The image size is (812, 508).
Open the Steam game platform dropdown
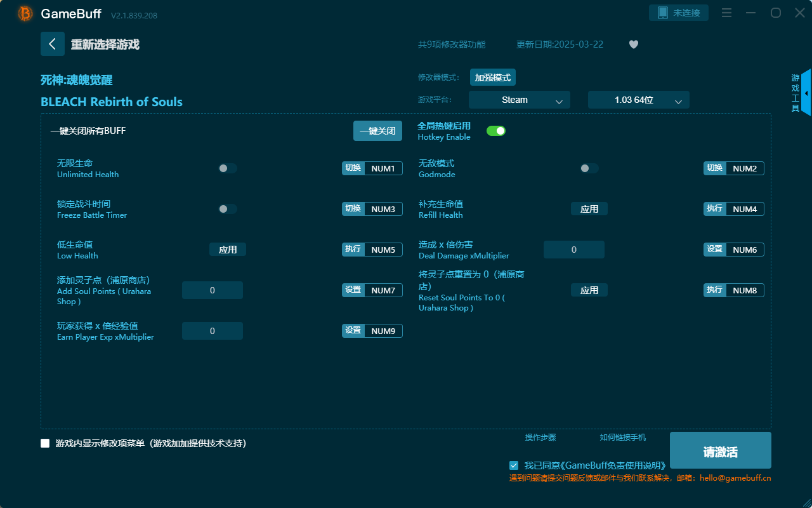[519, 100]
